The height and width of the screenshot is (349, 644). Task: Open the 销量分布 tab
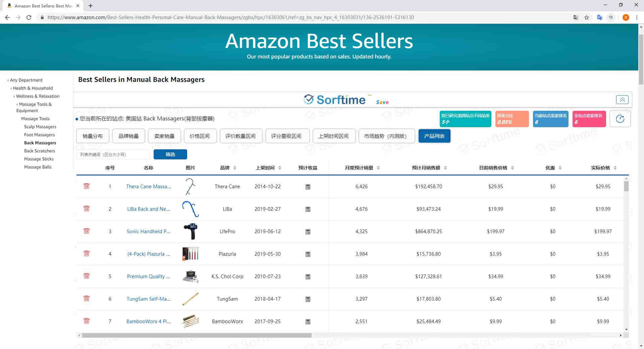tap(93, 136)
